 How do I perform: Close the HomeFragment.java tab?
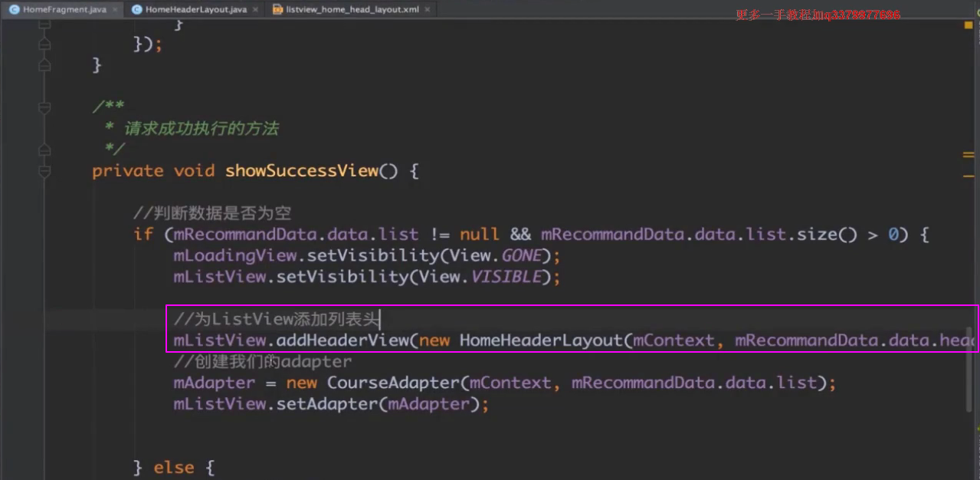pos(116,9)
